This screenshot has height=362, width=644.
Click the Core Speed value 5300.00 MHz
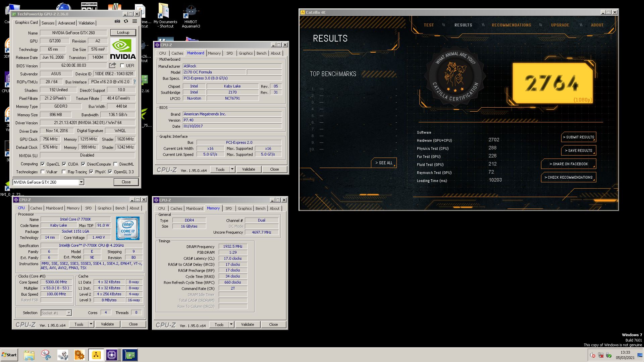pos(56,282)
